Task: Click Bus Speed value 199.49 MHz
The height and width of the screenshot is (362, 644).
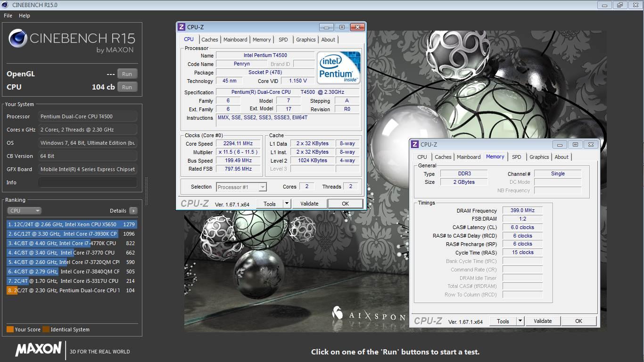Action: [x=239, y=161]
